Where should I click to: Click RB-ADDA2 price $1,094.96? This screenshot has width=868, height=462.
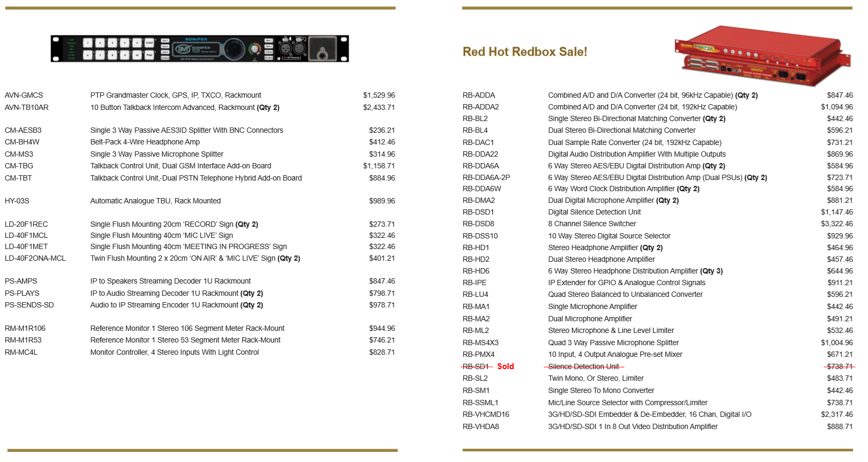point(837,107)
